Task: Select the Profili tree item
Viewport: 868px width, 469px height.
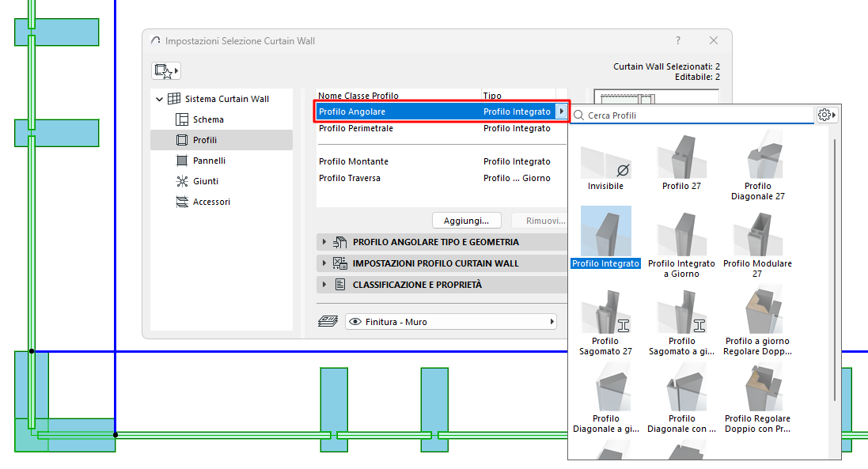Action: 222,140
